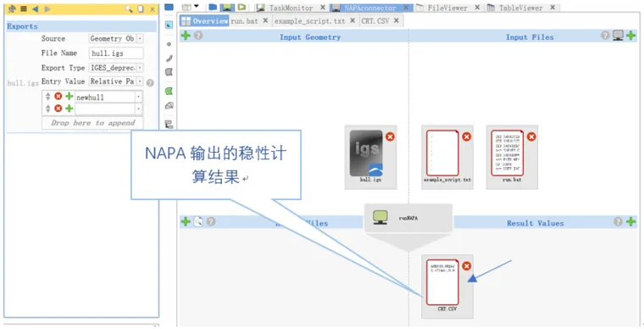This screenshot has height=329, width=644.
Task: Close the TableViewer tab
Action: click(x=552, y=8)
